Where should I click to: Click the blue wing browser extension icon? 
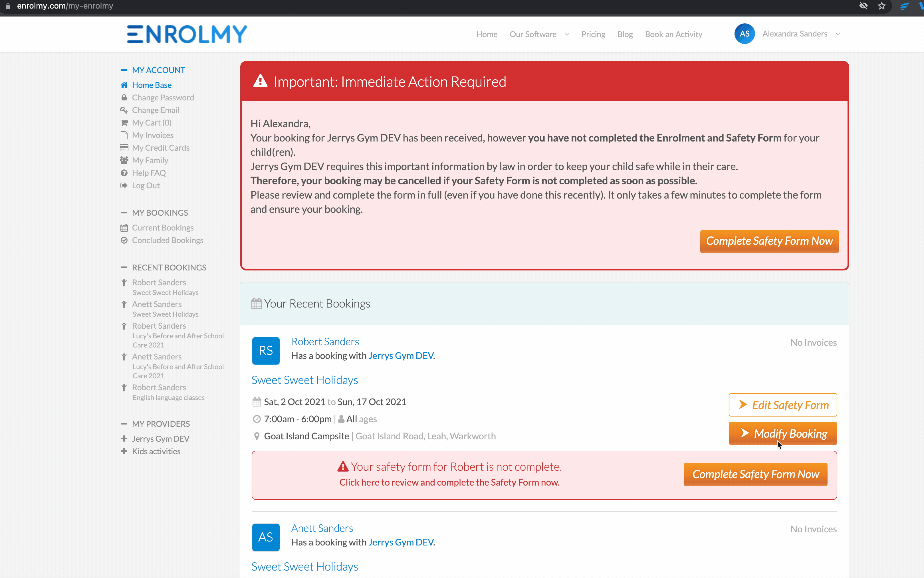point(904,6)
